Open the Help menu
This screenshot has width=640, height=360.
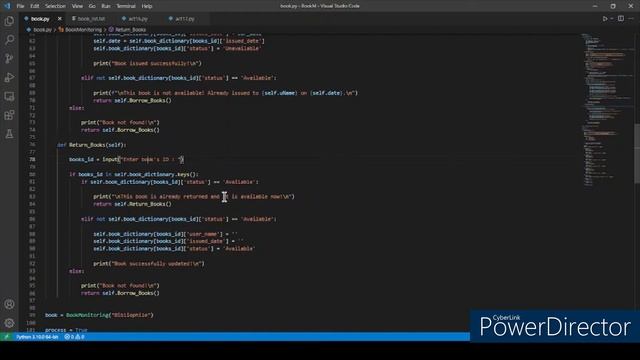(147, 6)
